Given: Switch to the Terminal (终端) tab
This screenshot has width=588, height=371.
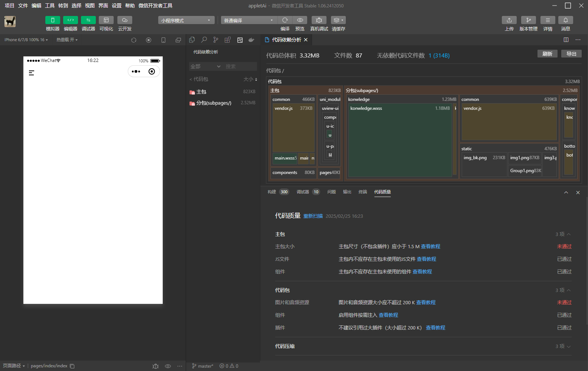Looking at the screenshot, I should coord(363,192).
